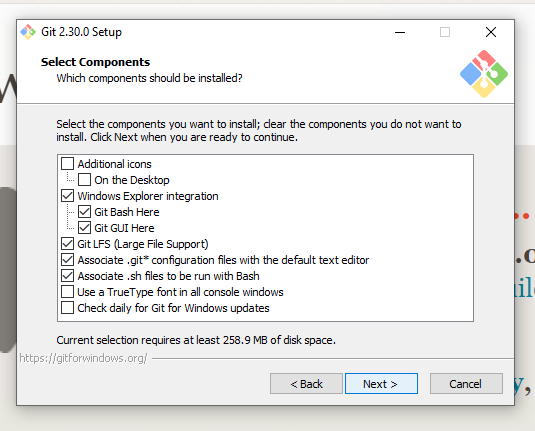The height and width of the screenshot is (431, 535).
Task: Close the Git 2.30.0 Setup window
Action: [491, 32]
